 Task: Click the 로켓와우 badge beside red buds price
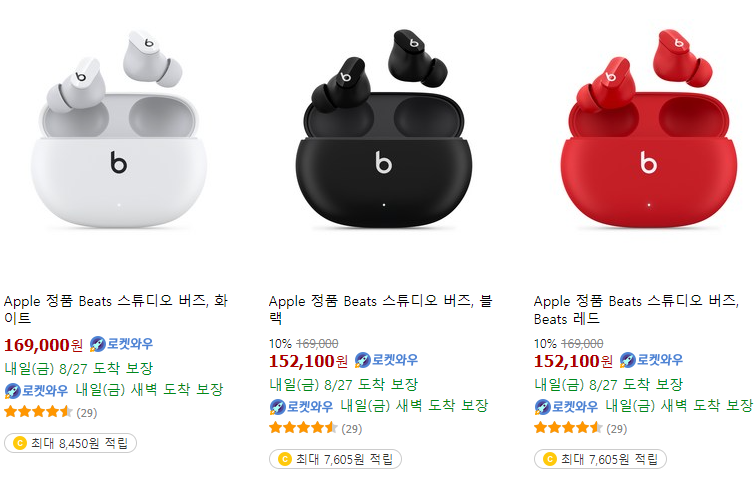coord(651,360)
